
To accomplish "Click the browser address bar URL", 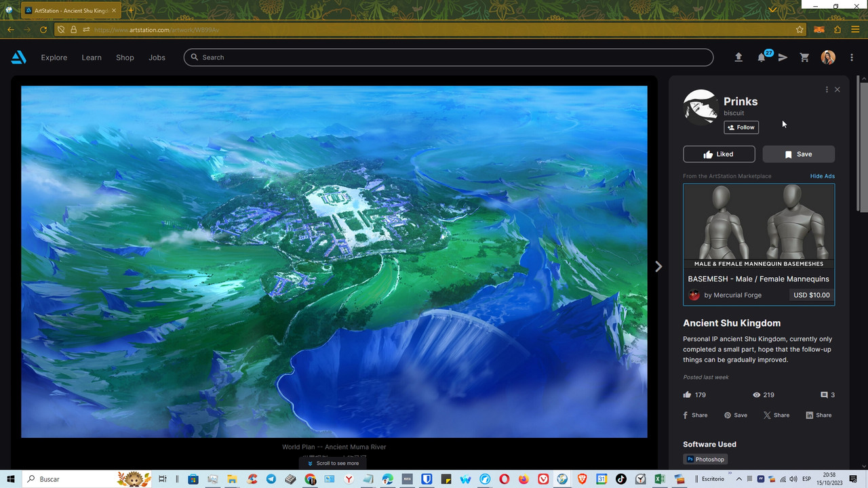I will (157, 30).
